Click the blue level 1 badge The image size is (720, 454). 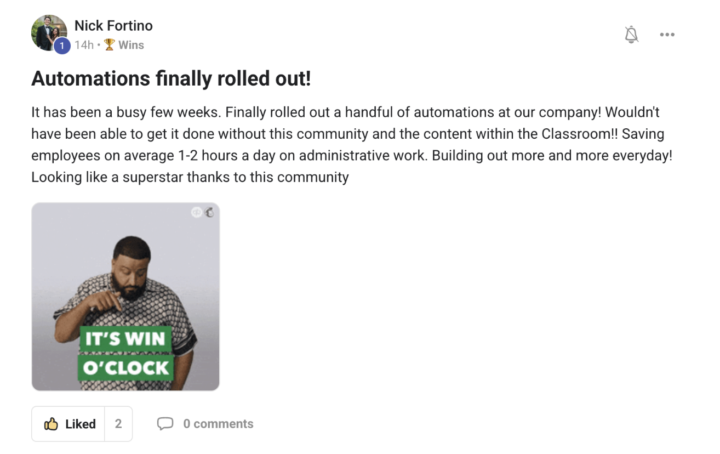tap(62, 45)
